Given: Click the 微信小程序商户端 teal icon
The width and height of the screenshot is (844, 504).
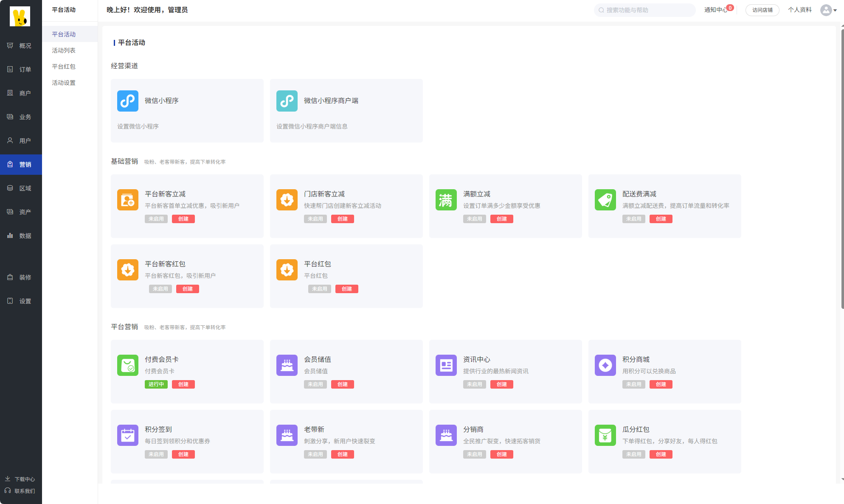Looking at the screenshot, I should tap(287, 101).
